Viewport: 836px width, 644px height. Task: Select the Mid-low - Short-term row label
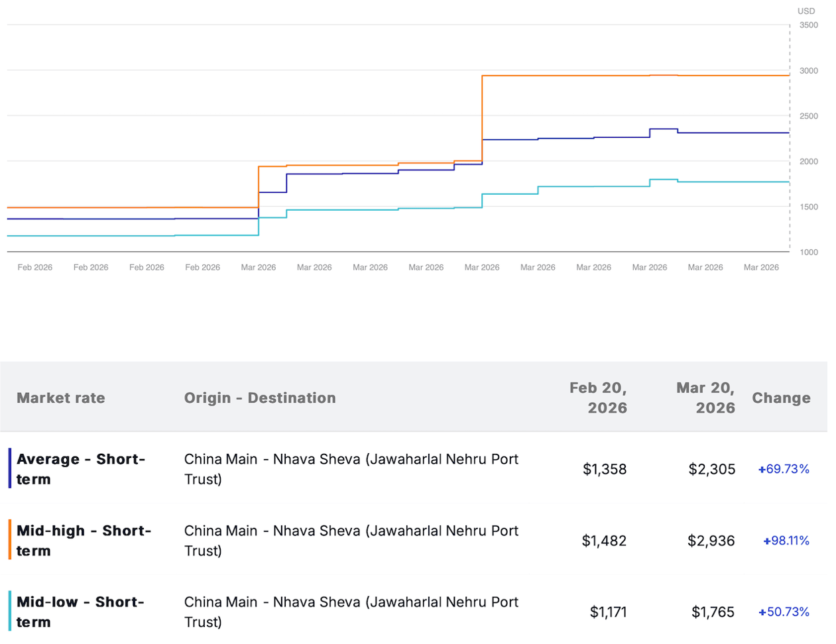[x=80, y=612]
